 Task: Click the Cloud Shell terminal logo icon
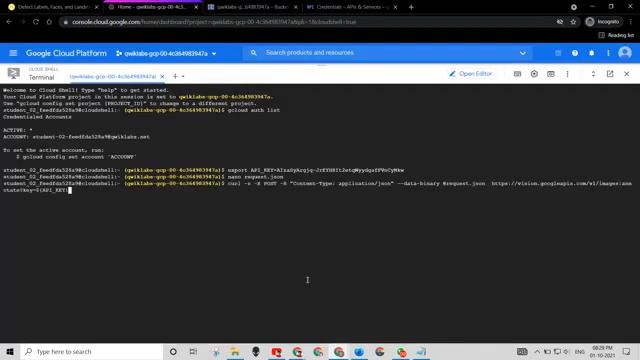[13, 73]
